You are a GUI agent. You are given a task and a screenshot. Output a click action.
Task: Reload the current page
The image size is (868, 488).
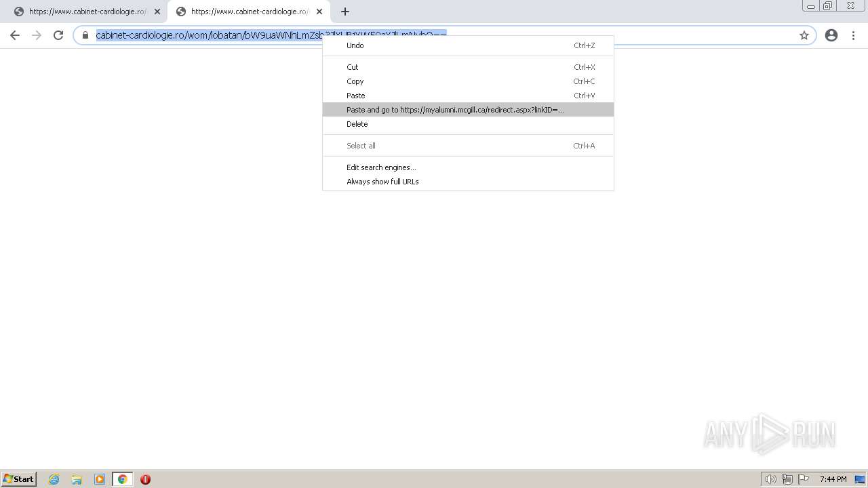click(x=58, y=35)
